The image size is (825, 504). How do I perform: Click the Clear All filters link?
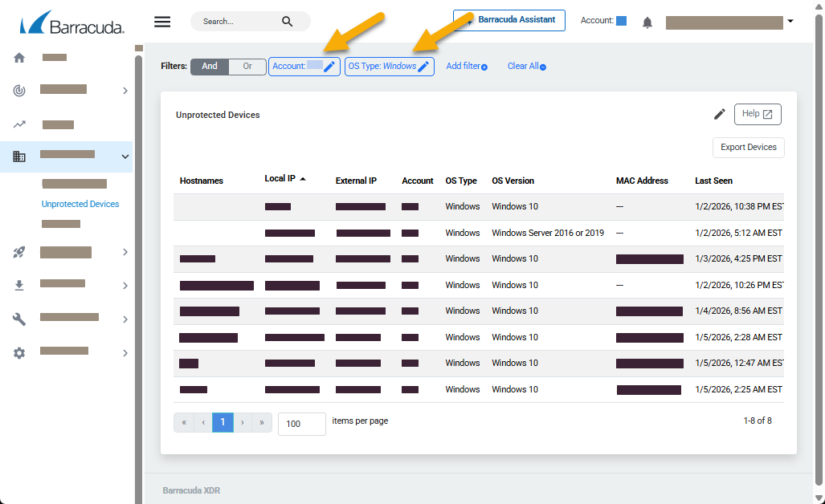pyautogui.click(x=526, y=67)
